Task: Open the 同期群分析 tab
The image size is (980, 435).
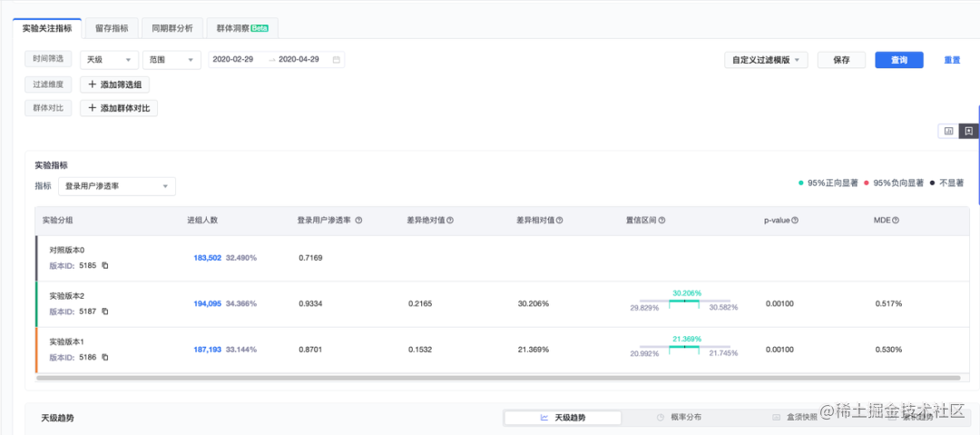Action: coord(172,28)
